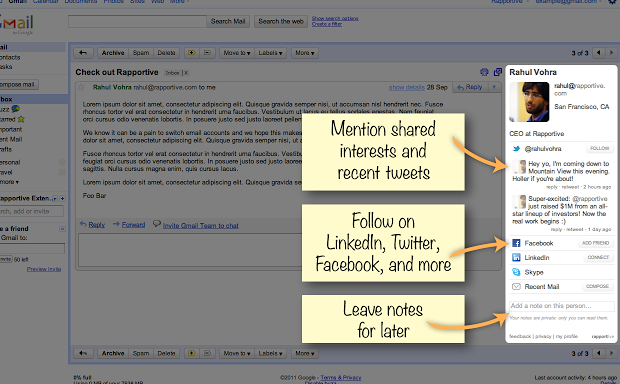
Task: Click Search the web button
Action: tap(281, 21)
